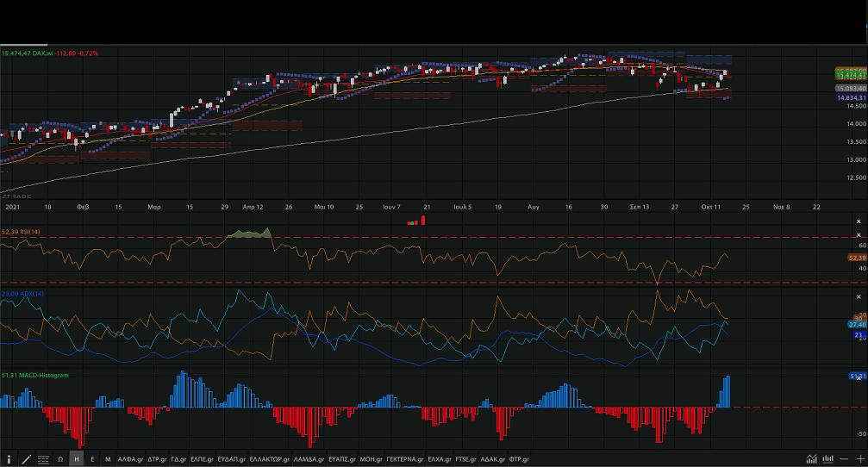The image size is (868, 467).
Task: Open the data table list icon
Action: [43, 459]
